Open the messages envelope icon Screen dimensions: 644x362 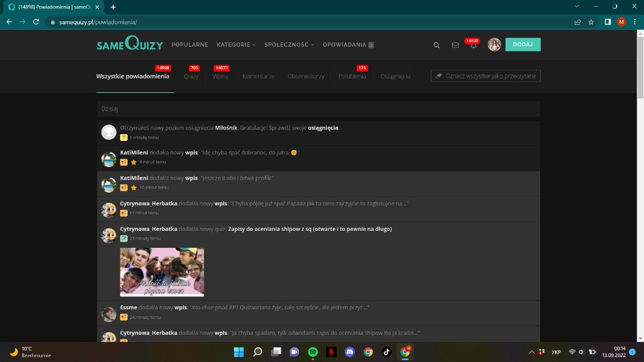click(455, 45)
